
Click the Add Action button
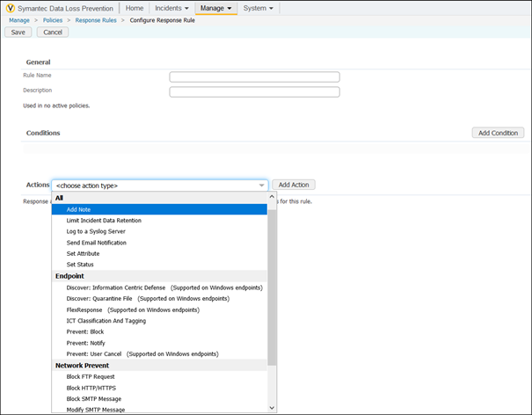tap(294, 185)
